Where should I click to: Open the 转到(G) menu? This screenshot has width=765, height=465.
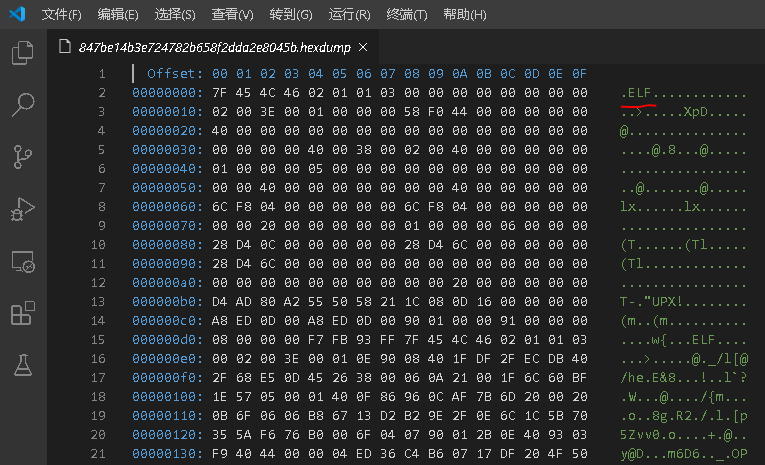291,15
